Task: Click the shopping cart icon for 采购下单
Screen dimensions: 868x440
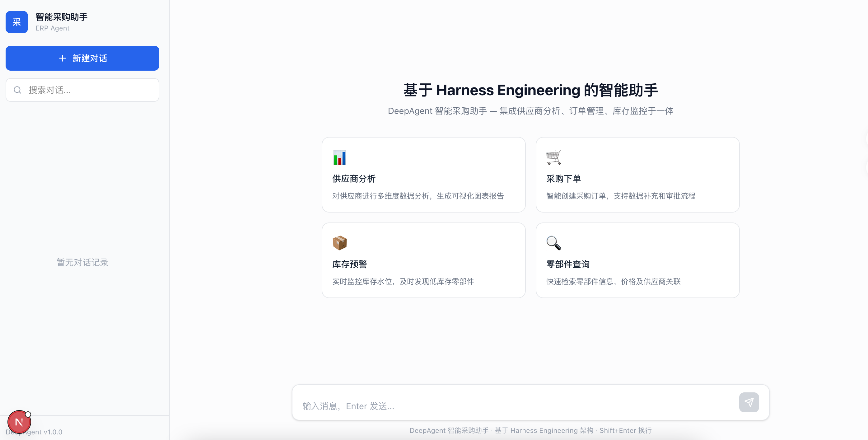Action: pyautogui.click(x=553, y=157)
